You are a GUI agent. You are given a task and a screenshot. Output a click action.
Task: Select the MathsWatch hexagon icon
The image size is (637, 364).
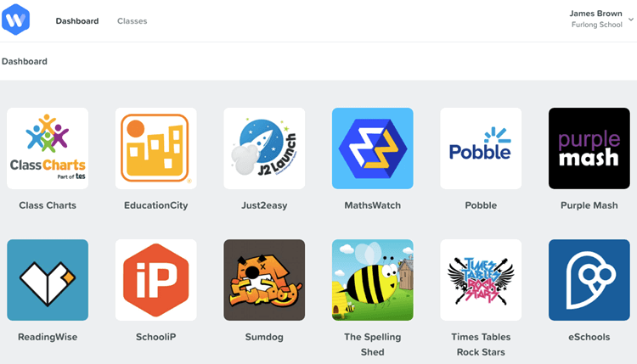pyautogui.click(x=373, y=148)
